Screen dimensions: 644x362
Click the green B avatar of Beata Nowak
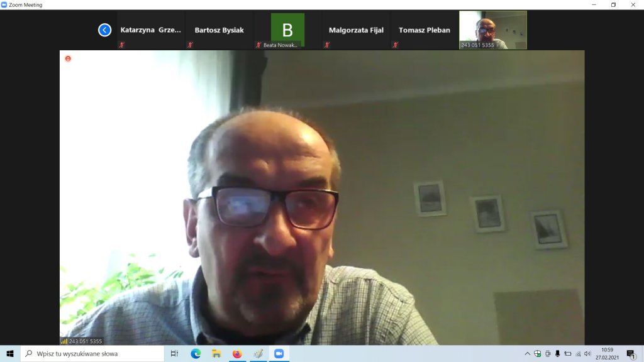(287, 30)
